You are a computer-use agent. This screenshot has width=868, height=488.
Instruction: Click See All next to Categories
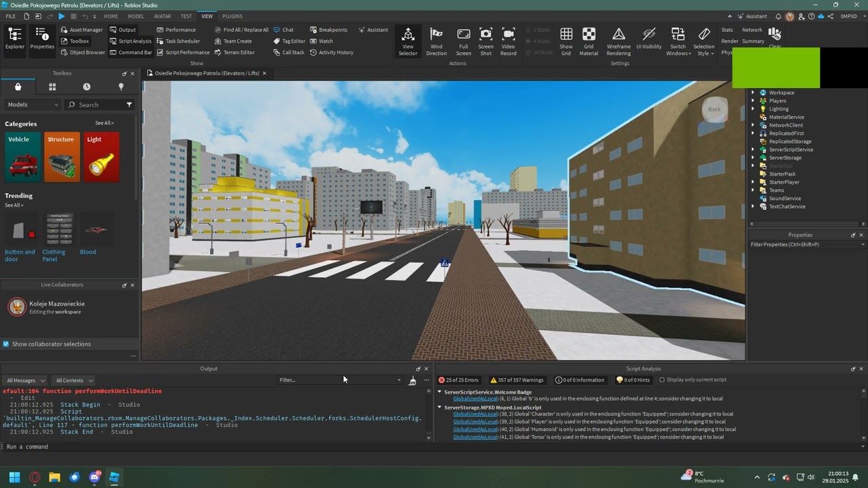pos(104,123)
